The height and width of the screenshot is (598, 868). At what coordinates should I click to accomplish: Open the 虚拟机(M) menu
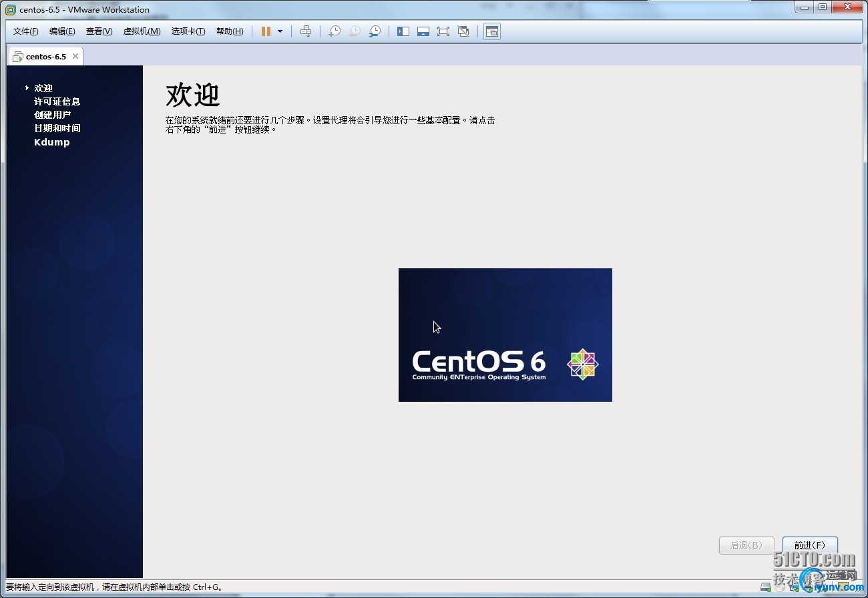click(142, 31)
